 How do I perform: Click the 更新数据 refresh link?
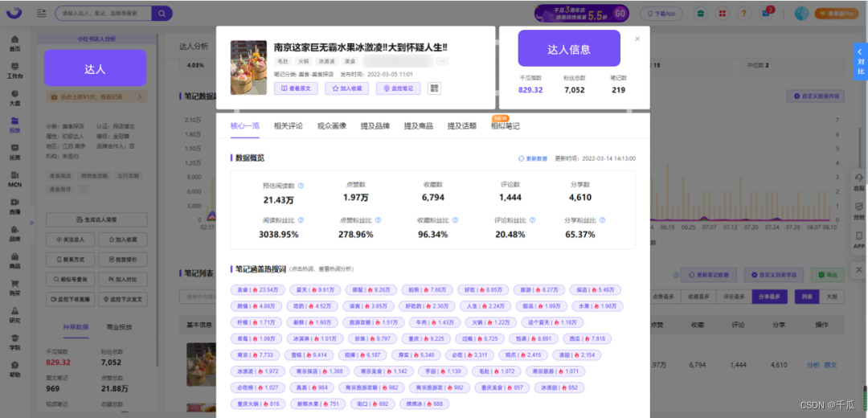click(533, 158)
